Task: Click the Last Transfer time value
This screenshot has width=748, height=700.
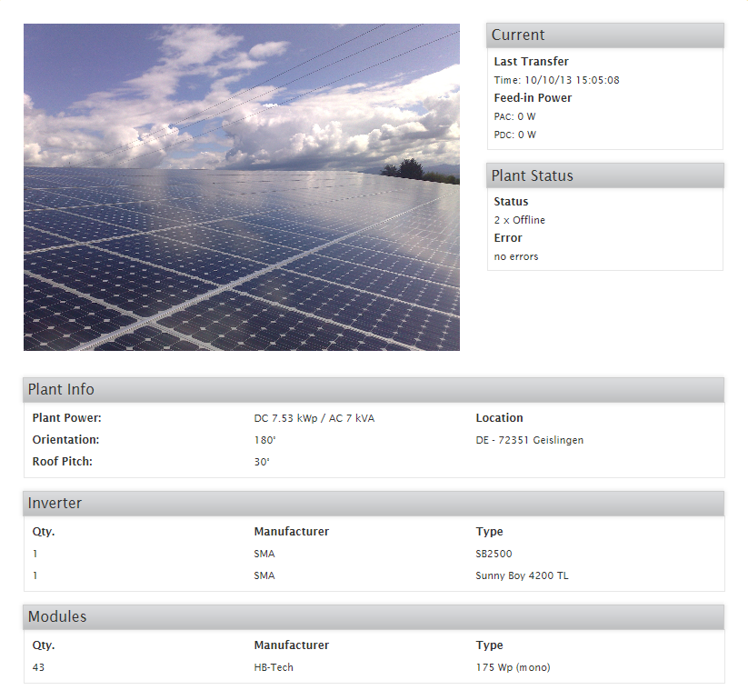Action: [x=557, y=80]
